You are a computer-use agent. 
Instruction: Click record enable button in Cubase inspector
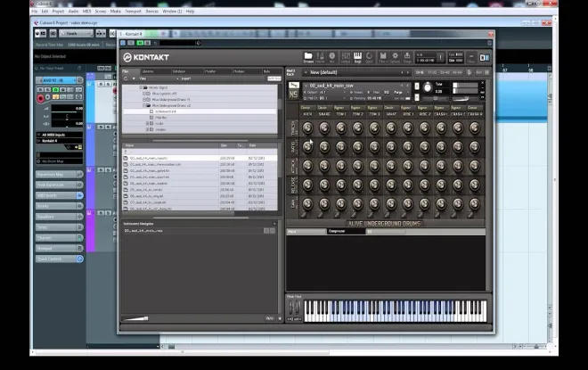40,98
